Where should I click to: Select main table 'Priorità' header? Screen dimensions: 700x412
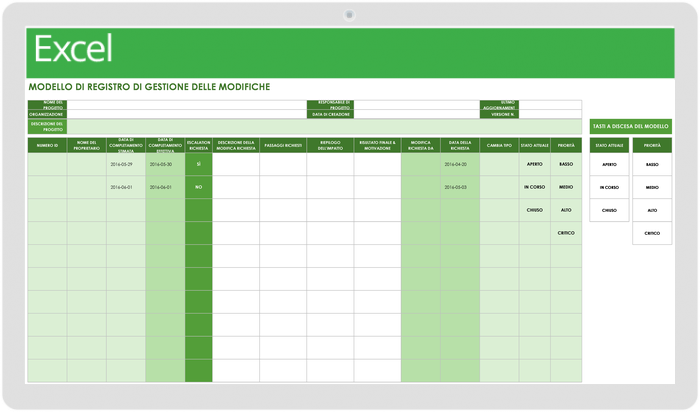click(566, 146)
